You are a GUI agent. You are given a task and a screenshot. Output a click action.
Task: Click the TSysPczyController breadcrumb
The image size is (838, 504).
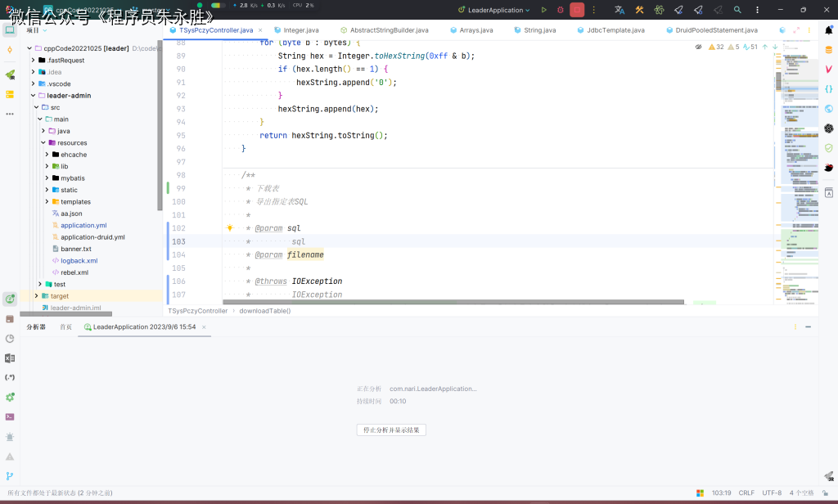pyautogui.click(x=198, y=311)
